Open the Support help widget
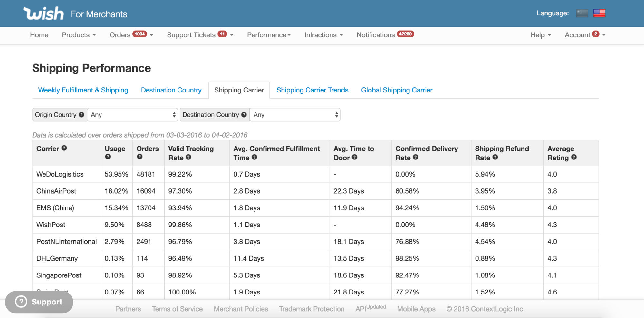 click(x=39, y=302)
